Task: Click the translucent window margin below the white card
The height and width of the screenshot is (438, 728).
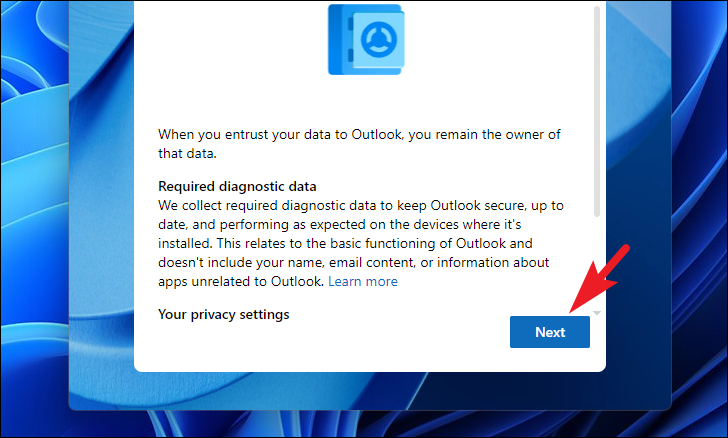Action: (x=370, y=391)
